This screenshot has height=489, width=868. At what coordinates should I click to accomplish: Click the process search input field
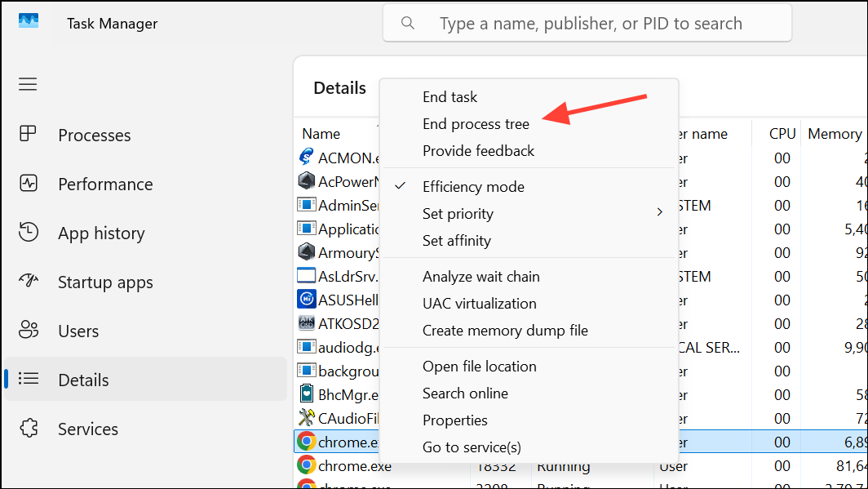tap(587, 23)
